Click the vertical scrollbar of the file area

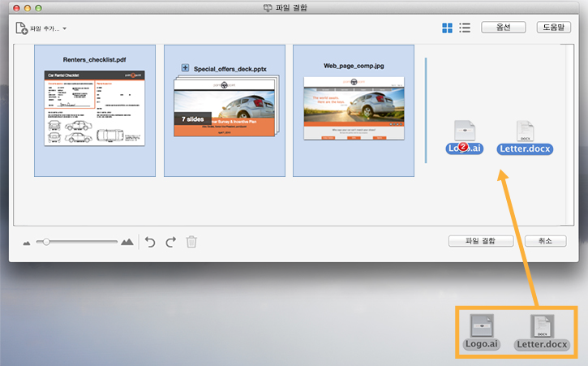569,135
